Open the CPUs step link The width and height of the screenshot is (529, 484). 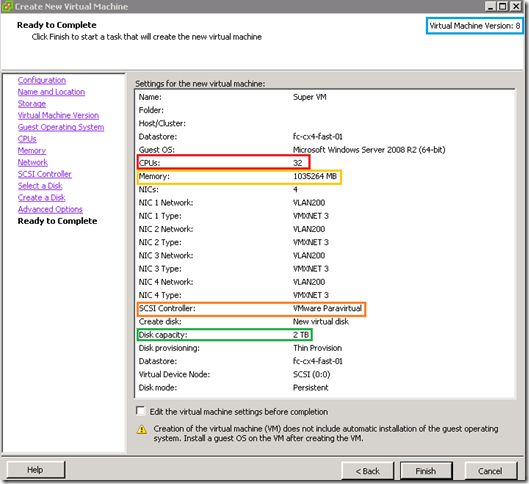pyautogui.click(x=27, y=139)
